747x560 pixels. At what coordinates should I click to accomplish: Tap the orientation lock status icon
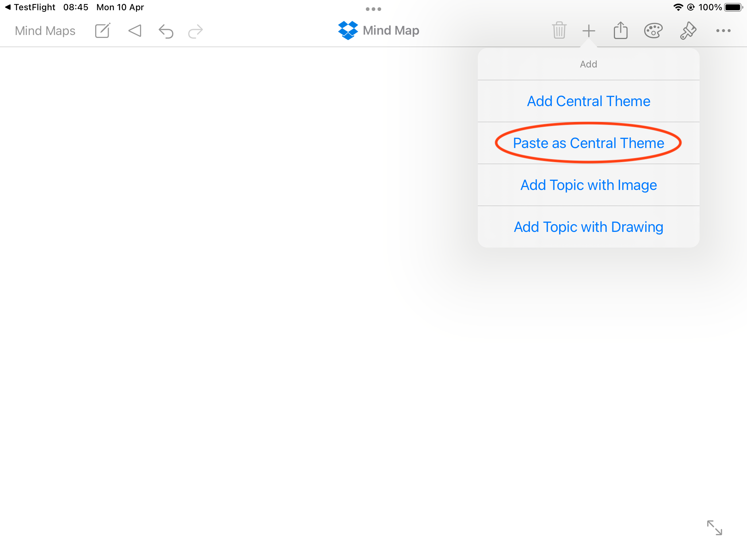click(691, 7)
